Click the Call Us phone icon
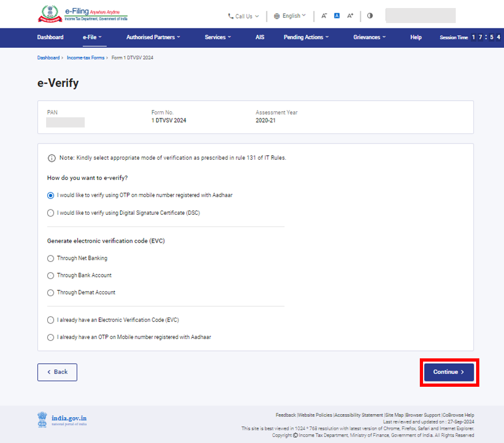 tap(229, 16)
